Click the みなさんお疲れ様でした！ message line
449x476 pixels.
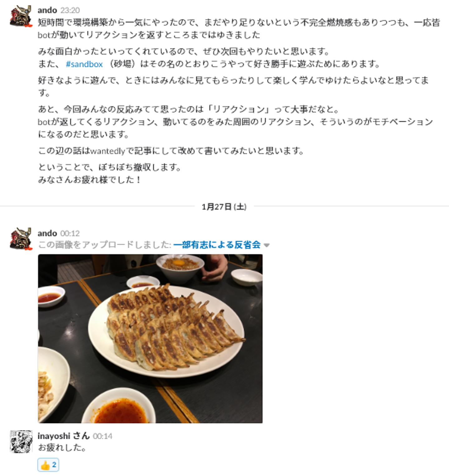point(89,180)
